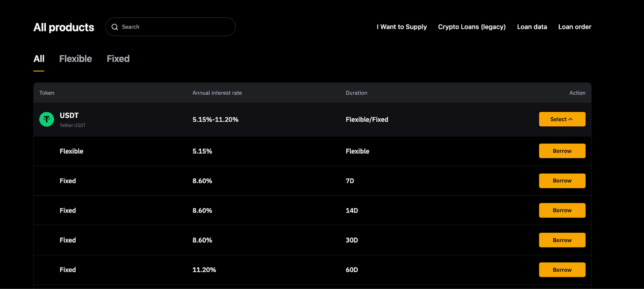Collapse the USDT row with Select chevron

tap(562, 119)
